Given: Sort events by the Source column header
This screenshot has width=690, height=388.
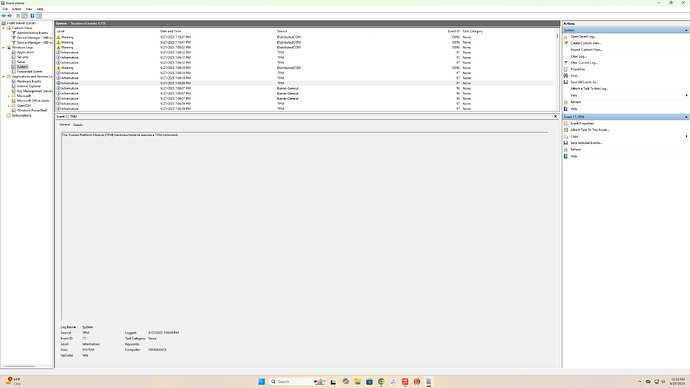Looking at the screenshot, I should click(x=322, y=31).
